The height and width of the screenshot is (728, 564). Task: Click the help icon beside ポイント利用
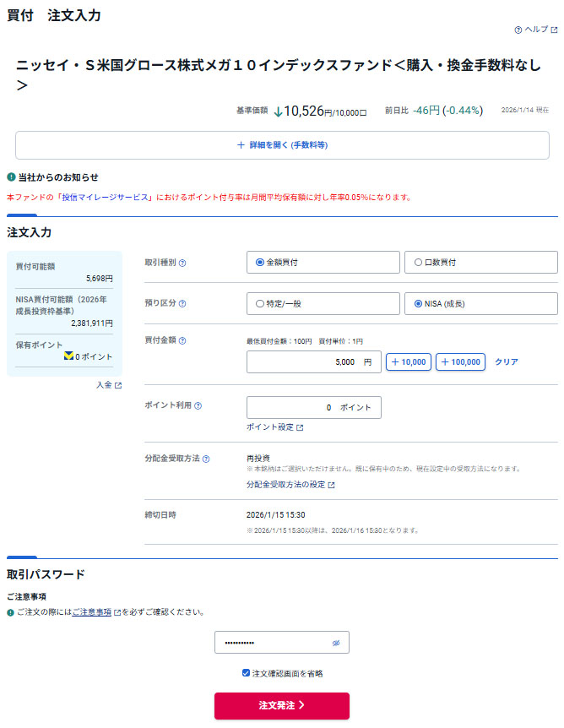[198, 405]
